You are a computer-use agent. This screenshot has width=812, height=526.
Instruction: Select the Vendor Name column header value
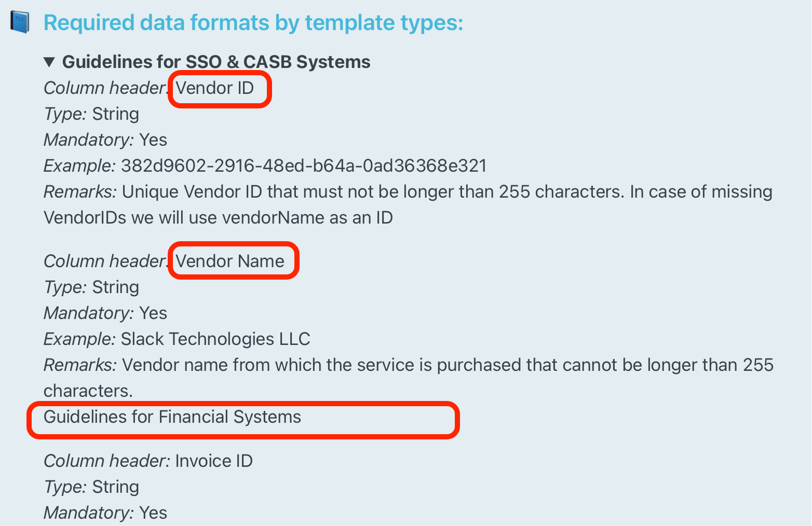230,261
